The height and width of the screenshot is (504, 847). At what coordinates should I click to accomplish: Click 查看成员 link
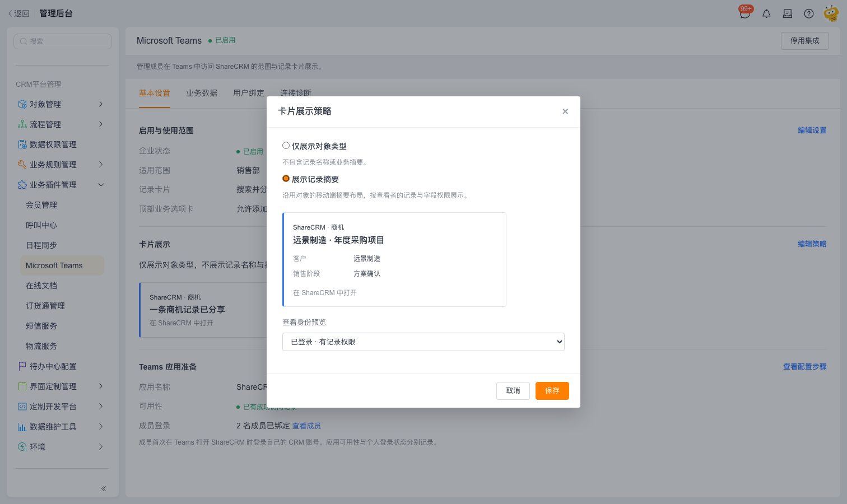(x=306, y=426)
